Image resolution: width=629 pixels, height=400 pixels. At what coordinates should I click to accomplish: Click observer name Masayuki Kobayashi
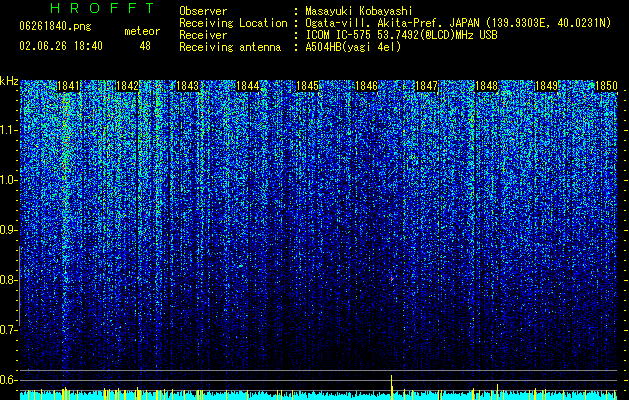click(x=359, y=11)
